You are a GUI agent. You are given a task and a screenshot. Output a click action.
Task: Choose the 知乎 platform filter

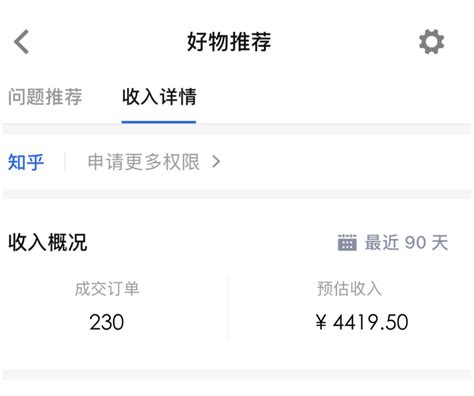click(x=26, y=162)
